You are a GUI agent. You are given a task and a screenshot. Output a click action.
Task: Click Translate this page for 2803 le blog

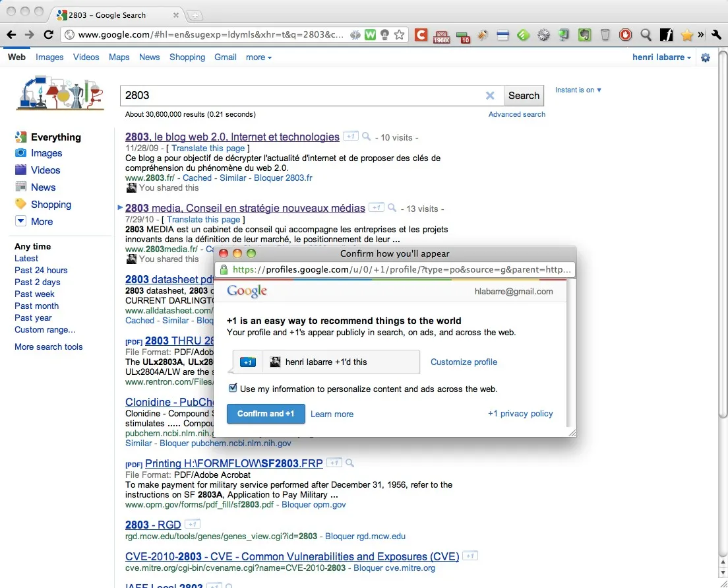208,148
